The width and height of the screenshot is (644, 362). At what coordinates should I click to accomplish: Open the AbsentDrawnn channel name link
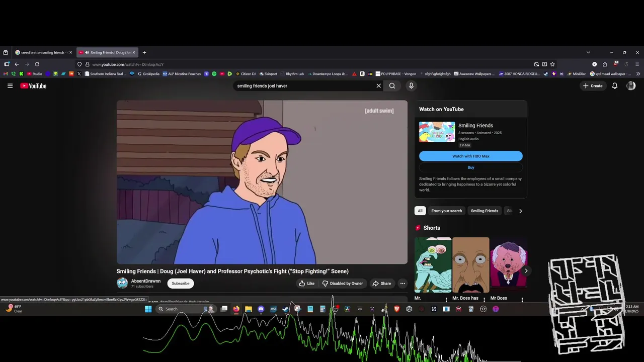pyautogui.click(x=146, y=281)
